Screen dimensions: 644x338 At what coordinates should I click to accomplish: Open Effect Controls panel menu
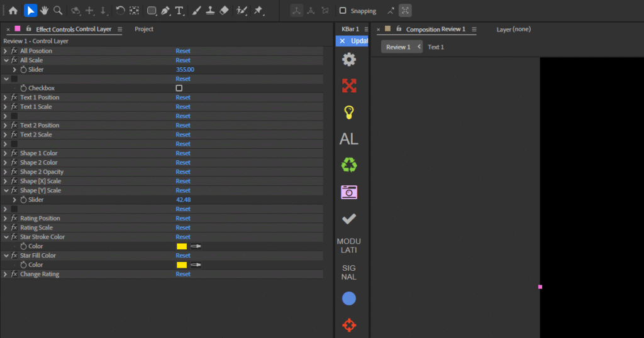119,29
